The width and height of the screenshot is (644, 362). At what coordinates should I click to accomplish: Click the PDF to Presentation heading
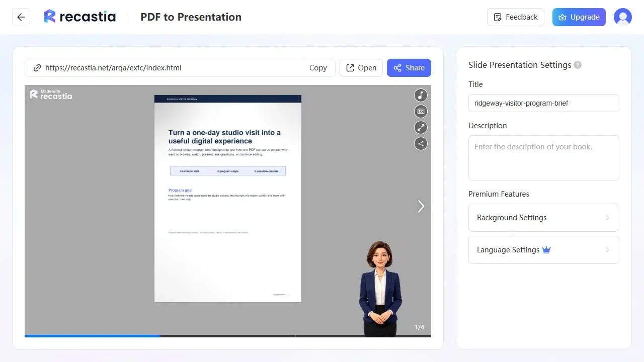[191, 17]
